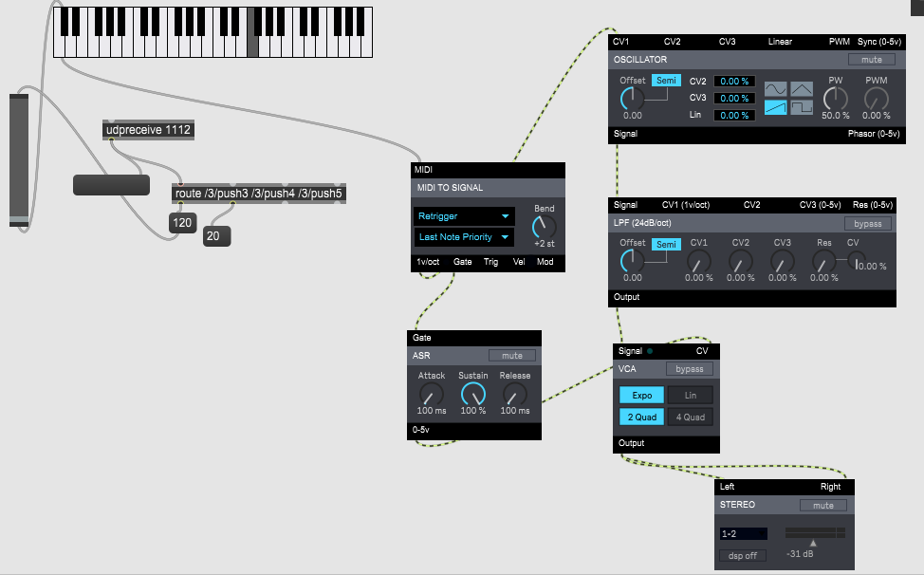
Task: Click the udpreceive 1112 object box
Action: (x=149, y=130)
